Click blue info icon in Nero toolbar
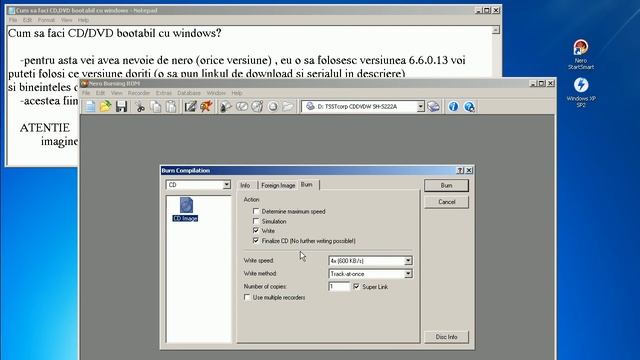 pos(453,107)
